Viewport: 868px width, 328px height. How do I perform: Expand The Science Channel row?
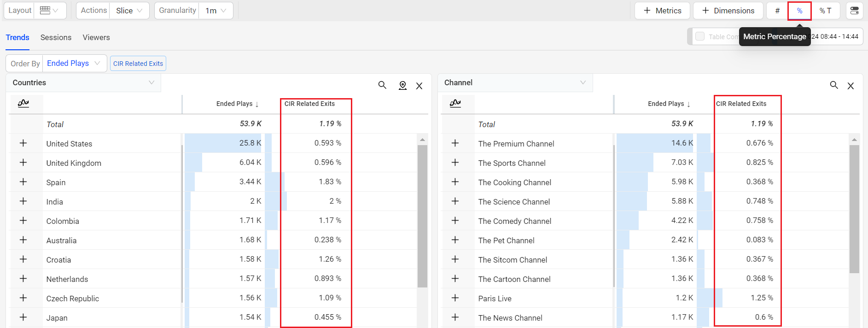click(x=455, y=201)
